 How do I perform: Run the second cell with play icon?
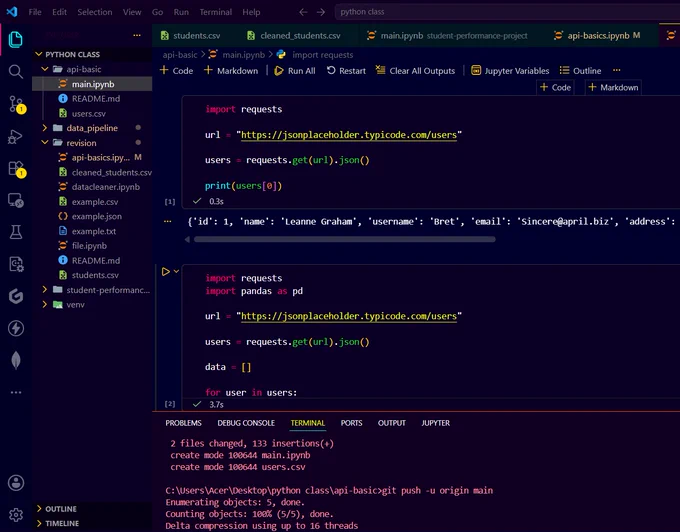(166, 272)
